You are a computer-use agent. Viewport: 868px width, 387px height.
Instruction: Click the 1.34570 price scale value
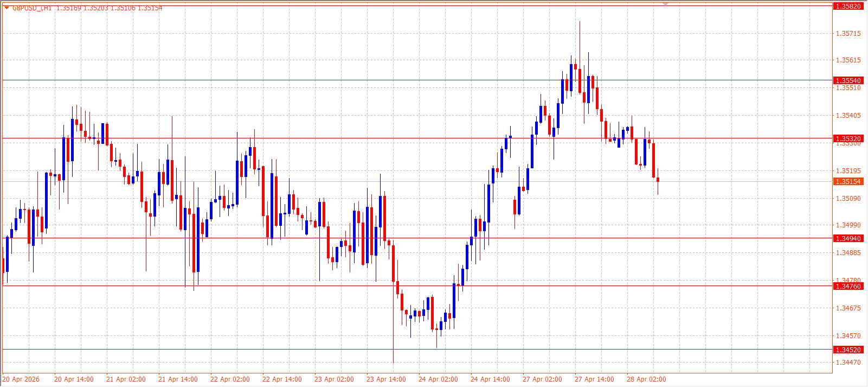(848, 336)
